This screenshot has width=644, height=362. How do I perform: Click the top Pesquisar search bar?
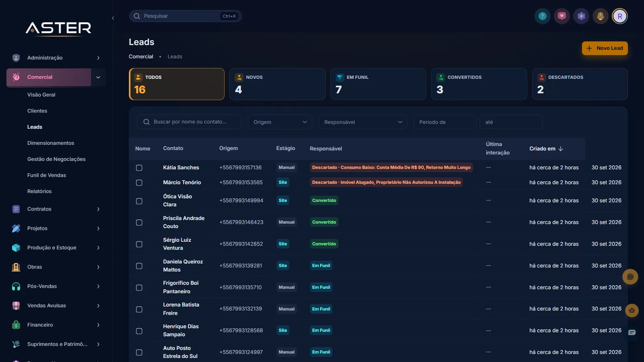click(x=185, y=16)
